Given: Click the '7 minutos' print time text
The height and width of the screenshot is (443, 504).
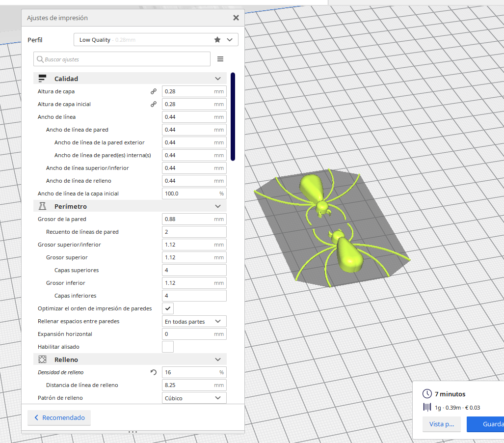Looking at the screenshot, I should pyautogui.click(x=450, y=394).
